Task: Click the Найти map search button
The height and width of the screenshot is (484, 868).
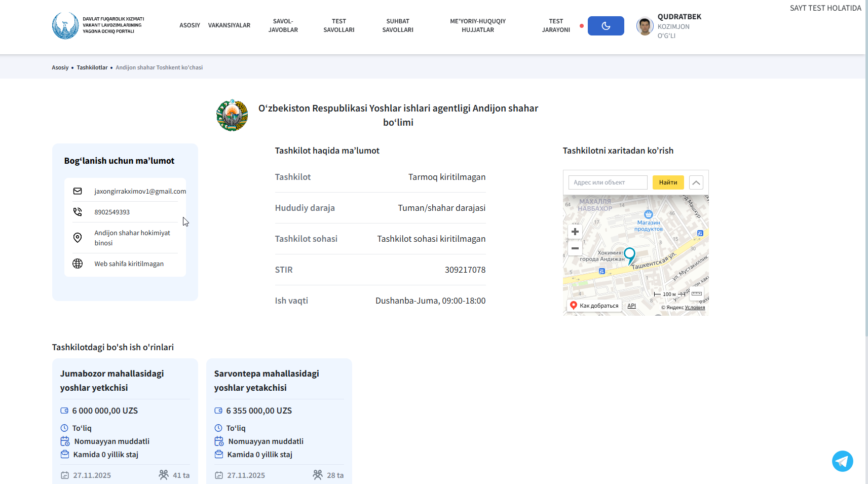Action: point(668,182)
